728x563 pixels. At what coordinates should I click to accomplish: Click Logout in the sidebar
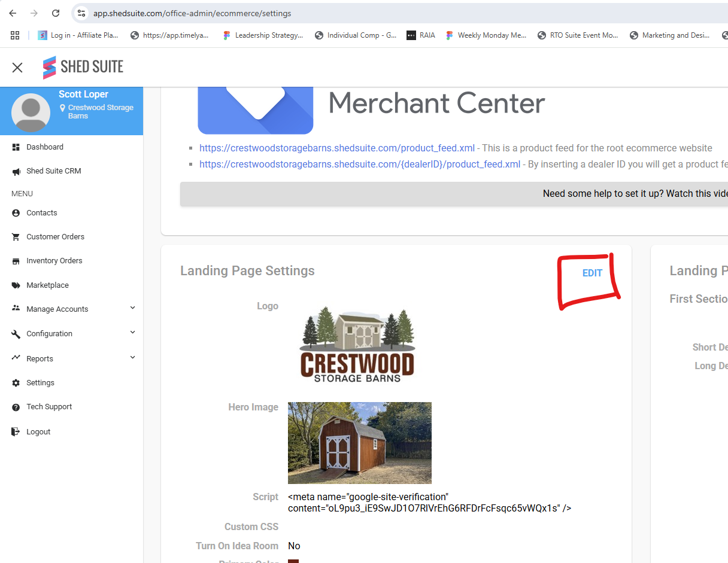pyautogui.click(x=38, y=432)
